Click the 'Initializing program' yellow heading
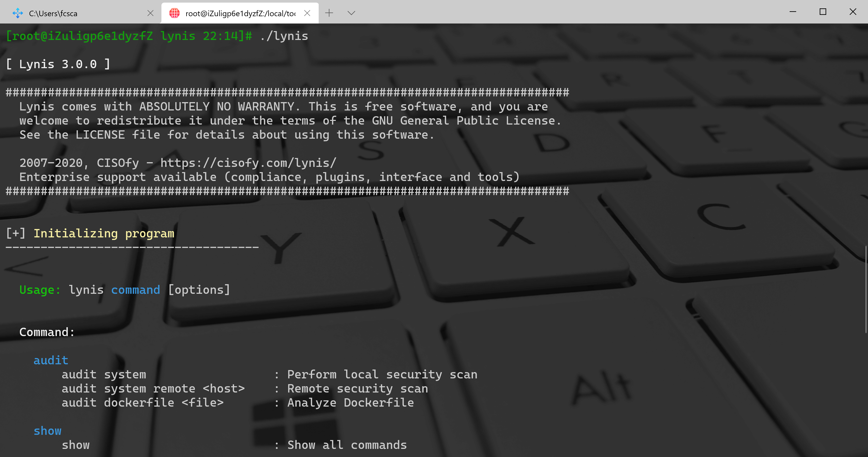Viewport: 868px width, 457px height. pyautogui.click(x=104, y=233)
